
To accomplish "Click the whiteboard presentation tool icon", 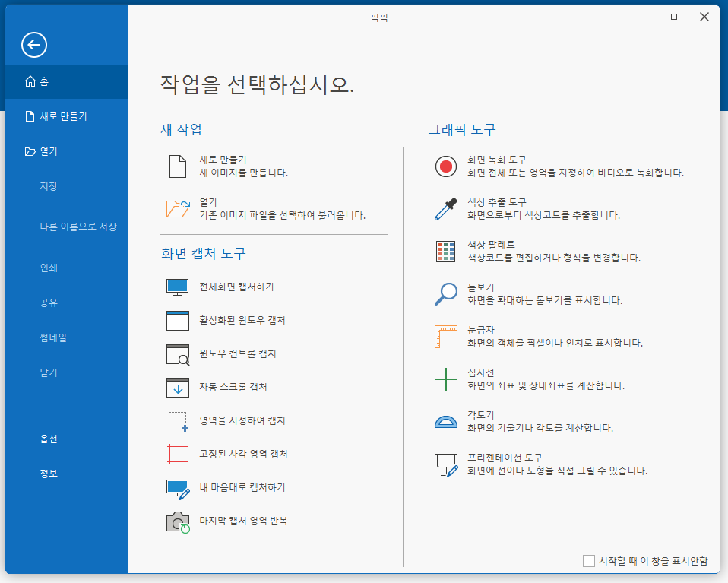I will 447,465.
